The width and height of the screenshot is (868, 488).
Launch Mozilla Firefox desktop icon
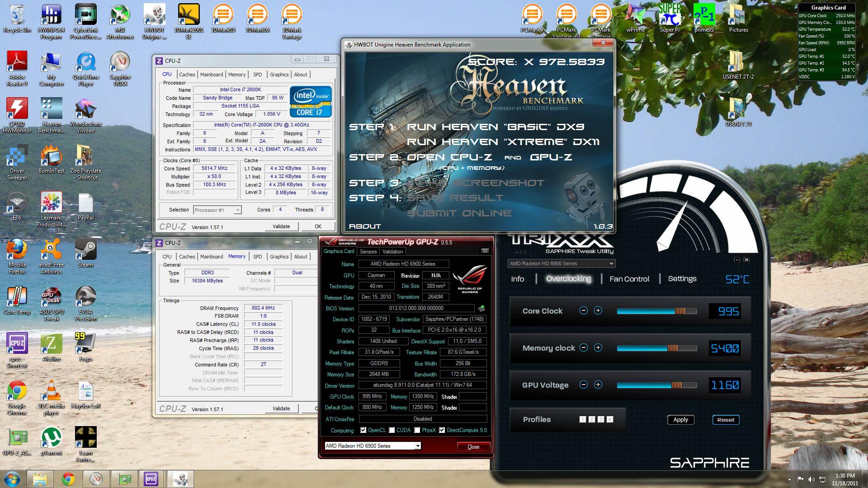click(x=17, y=257)
